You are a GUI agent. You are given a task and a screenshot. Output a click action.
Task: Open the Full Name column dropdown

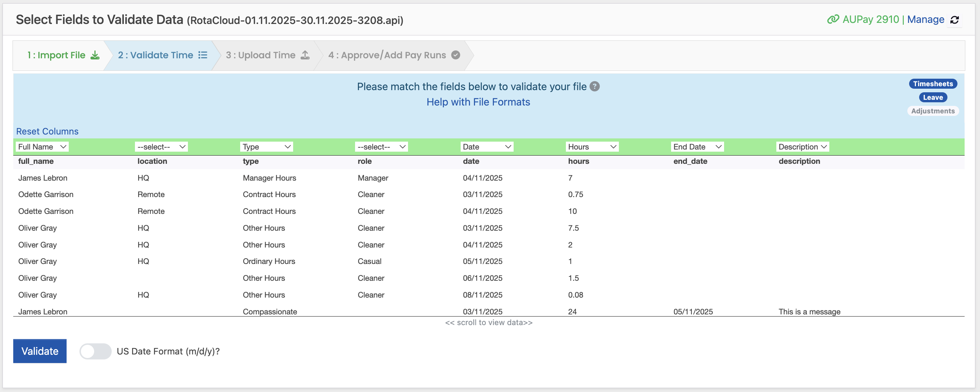(x=42, y=146)
